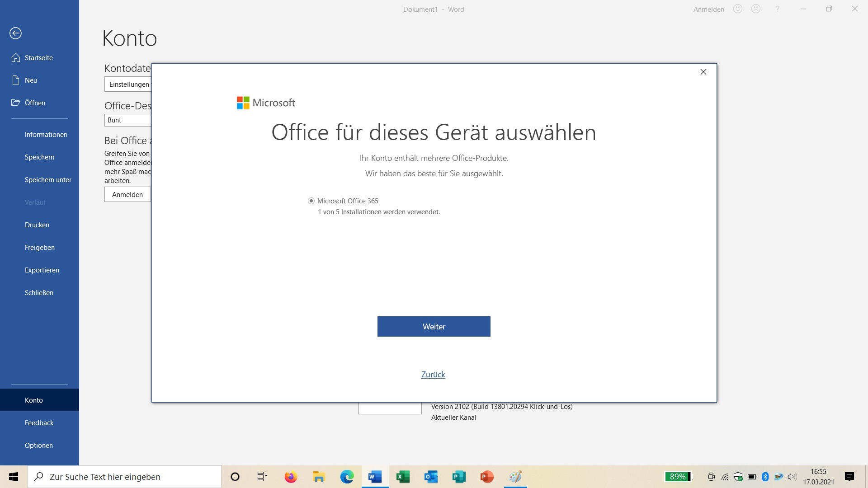The image size is (868, 488).
Task: Click the Zurück link
Action: [433, 375]
